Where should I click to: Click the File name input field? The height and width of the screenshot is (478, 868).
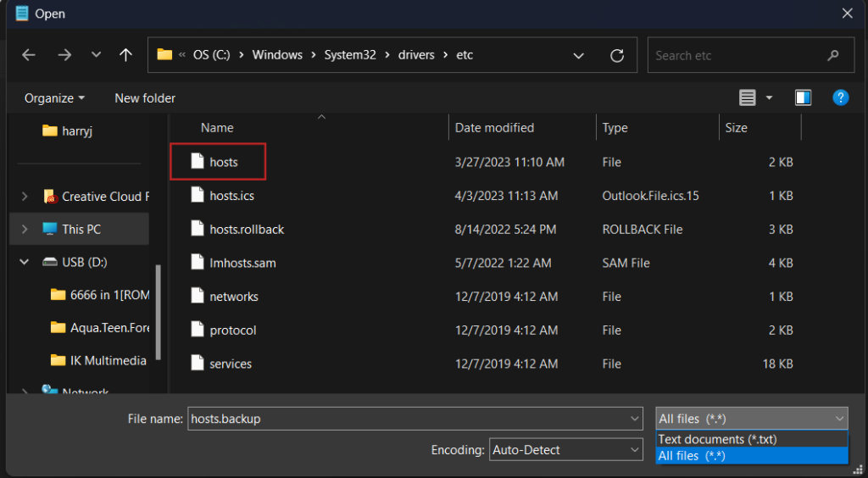[407, 419]
